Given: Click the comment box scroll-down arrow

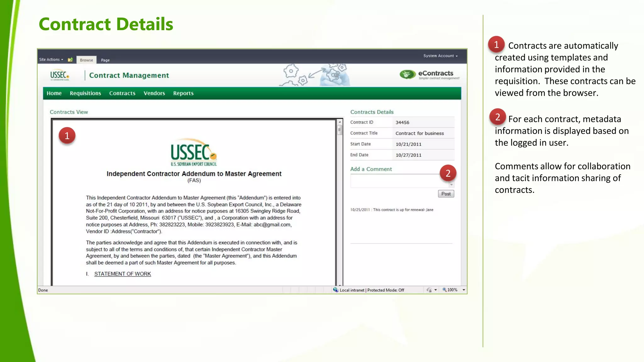Looking at the screenshot, I should pos(452,185).
